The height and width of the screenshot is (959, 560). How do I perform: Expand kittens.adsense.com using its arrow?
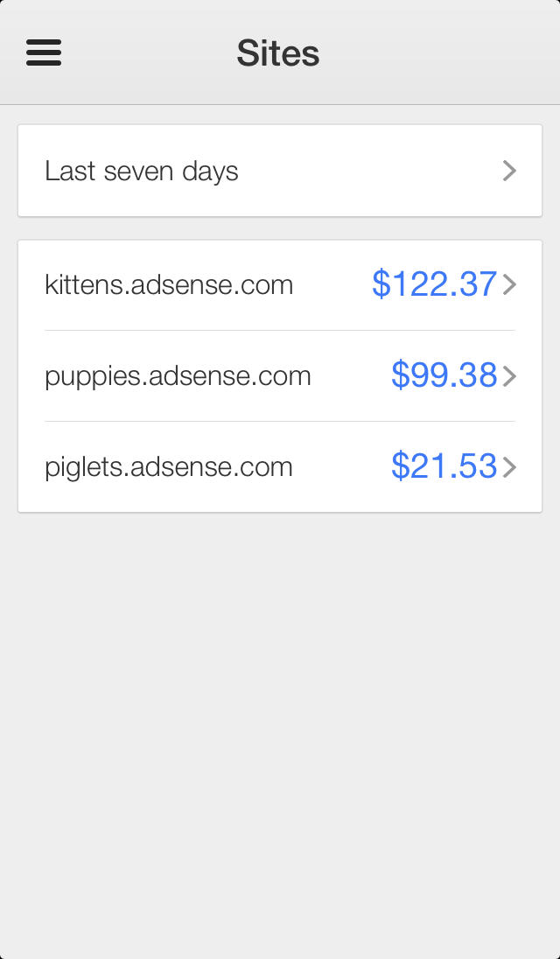coord(509,285)
